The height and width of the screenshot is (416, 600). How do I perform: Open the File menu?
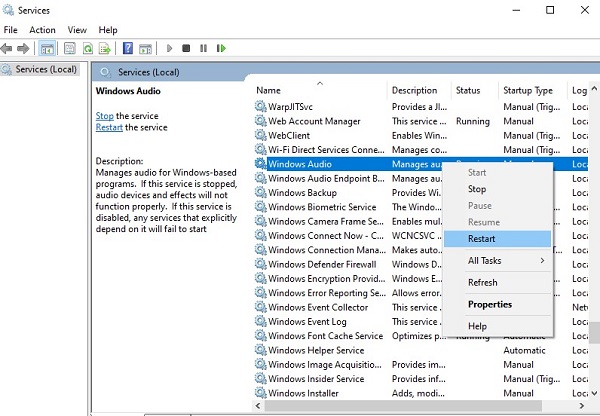[x=10, y=30]
